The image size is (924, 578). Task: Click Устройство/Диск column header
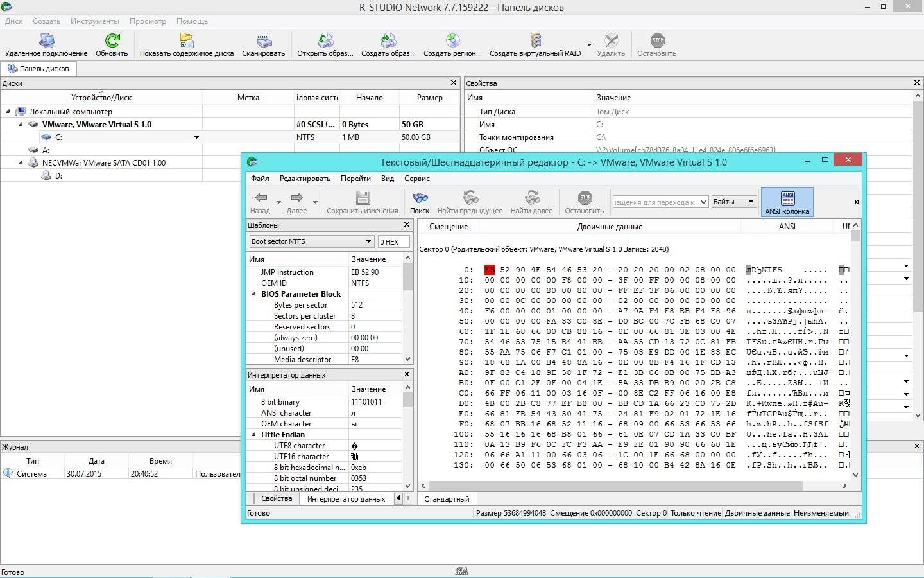[x=101, y=98]
